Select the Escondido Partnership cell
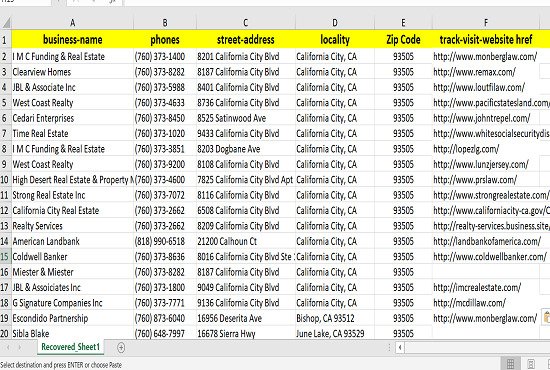Image resolution: width=550 pixels, height=370 pixels. (73, 318)
